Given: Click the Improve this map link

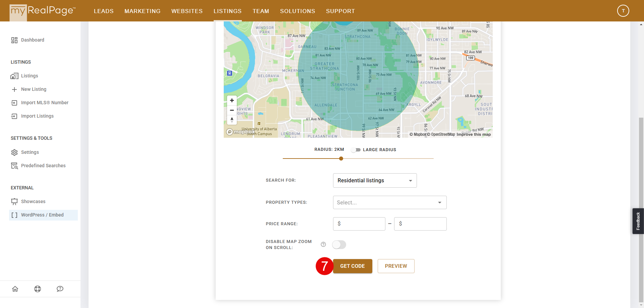Looking at the screenshot, I should pos(474,134).
